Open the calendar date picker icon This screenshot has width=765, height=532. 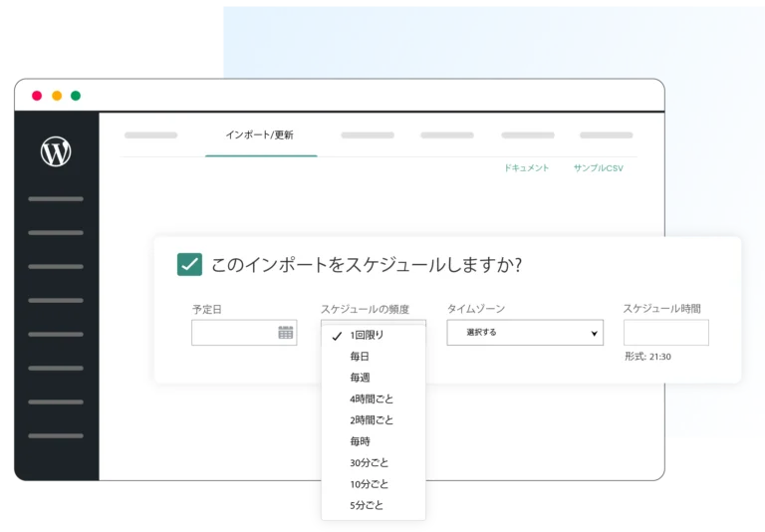click(286, 333)
